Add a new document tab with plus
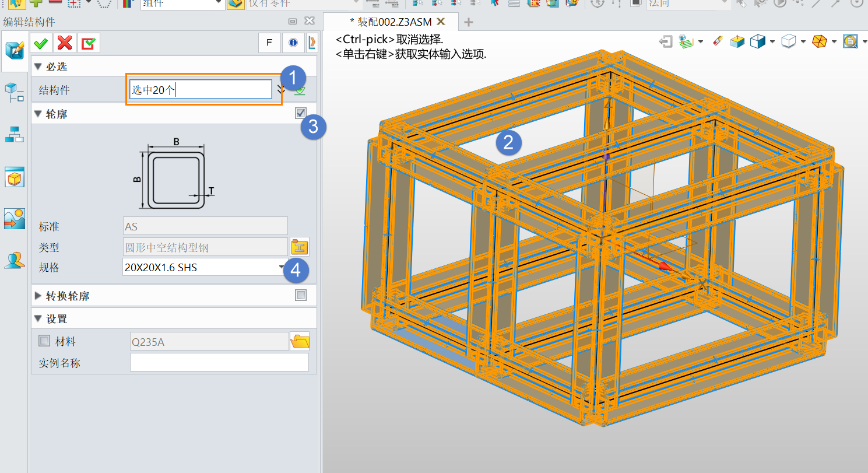The image size is (868, 473). point(468,22)
